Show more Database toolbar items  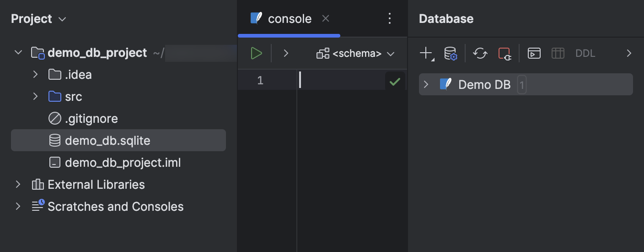click(x=629, y=54)
